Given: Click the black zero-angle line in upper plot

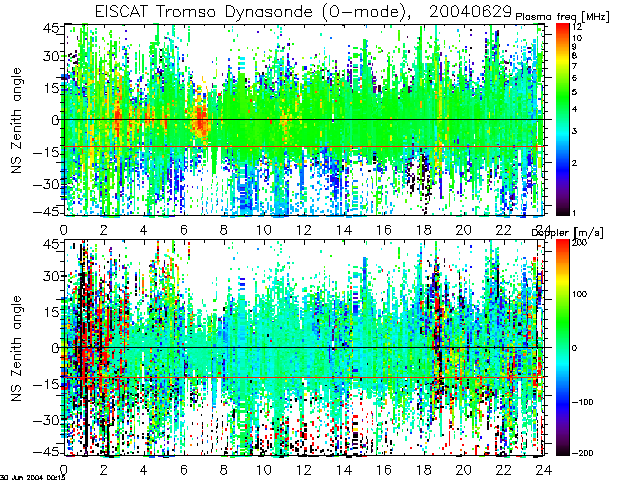Looking at the screenshot, I should pos(304,120).
